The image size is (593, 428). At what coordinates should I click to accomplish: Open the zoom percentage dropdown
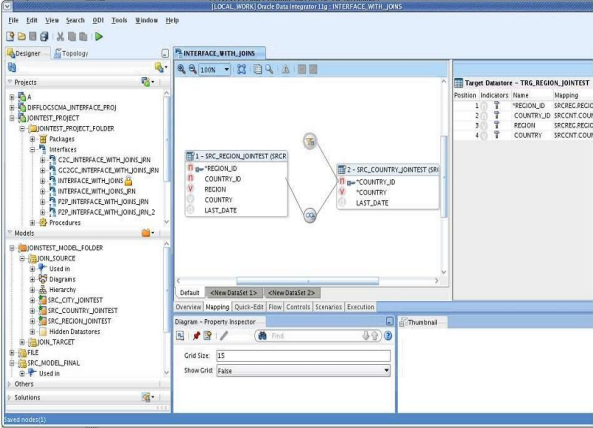(226, 70)
